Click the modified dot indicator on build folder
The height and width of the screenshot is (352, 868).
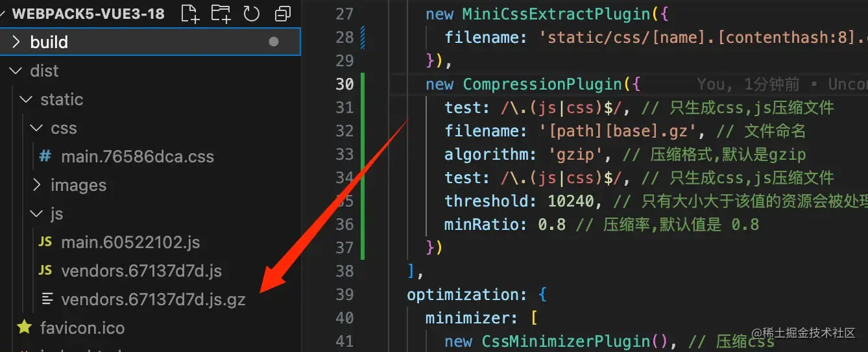(274, 42)
